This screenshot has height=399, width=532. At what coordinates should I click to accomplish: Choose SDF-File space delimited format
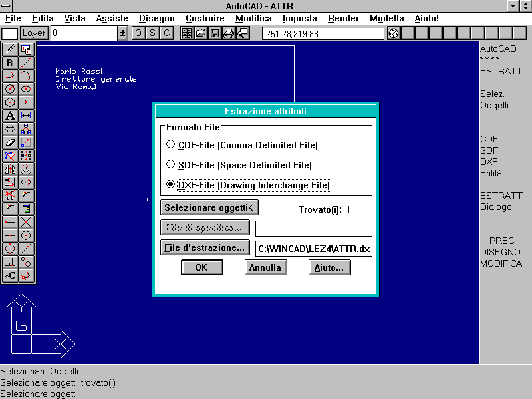click(x=239, y=165)
